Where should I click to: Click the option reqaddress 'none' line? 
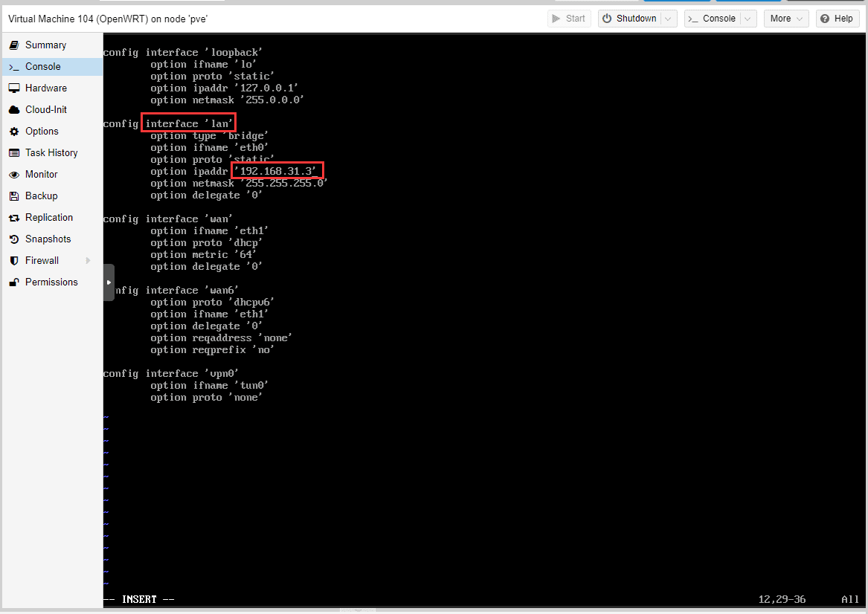point(221,338)
